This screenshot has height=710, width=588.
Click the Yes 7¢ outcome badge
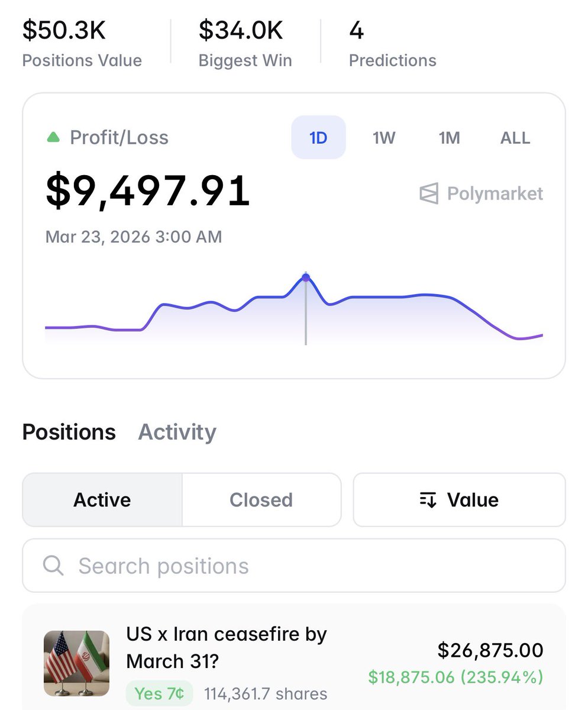point(159,693)
